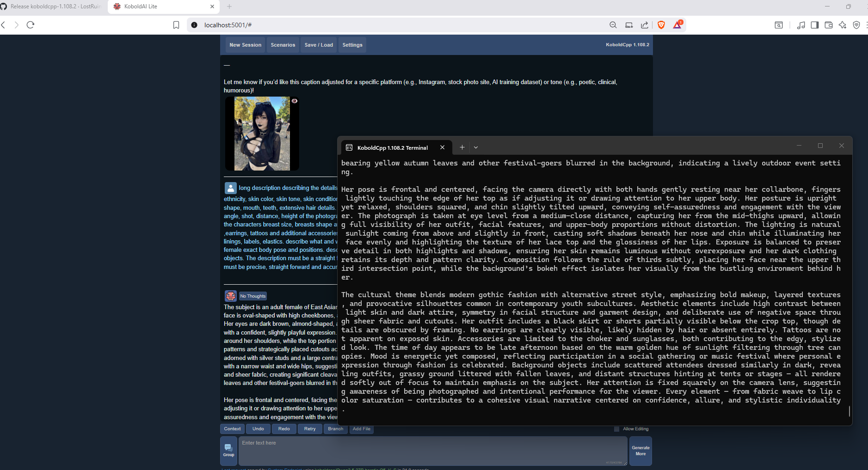Viewport: 868px width, 470px height.
Task: Open the Brave VPN shield icon
Action: pyautogui.click(x=856, y=25)
